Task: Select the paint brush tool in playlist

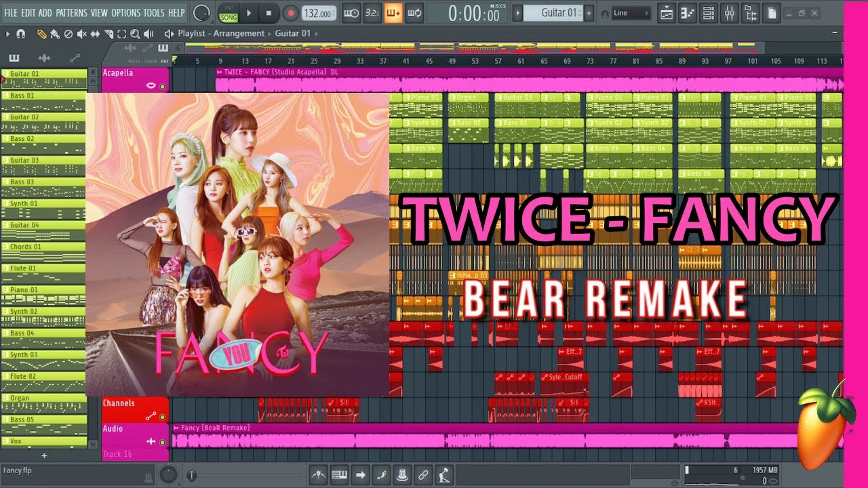Action: 54,33
